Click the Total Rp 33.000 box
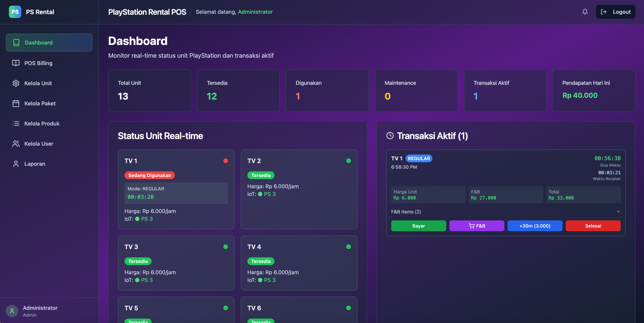644x323 pixels. (x=583, y=195)
